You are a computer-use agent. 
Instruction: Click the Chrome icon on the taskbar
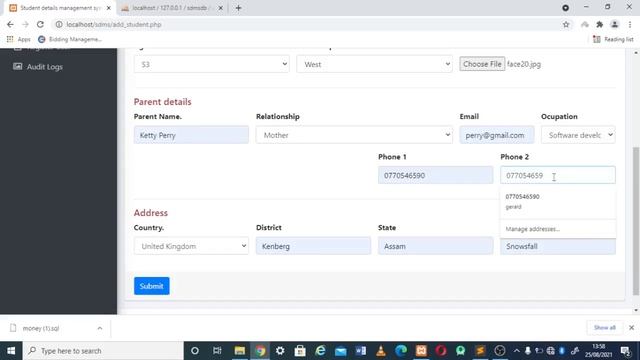[260, 351]
